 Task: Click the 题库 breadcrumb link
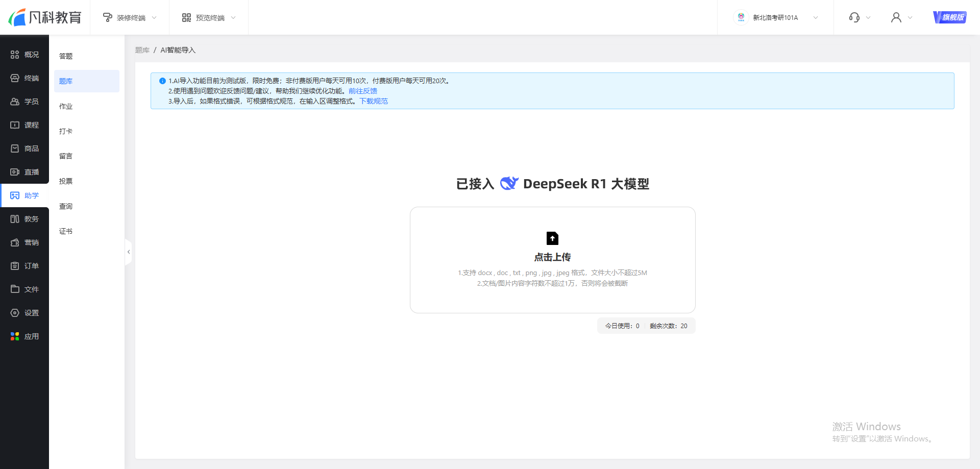click(142, 50)
